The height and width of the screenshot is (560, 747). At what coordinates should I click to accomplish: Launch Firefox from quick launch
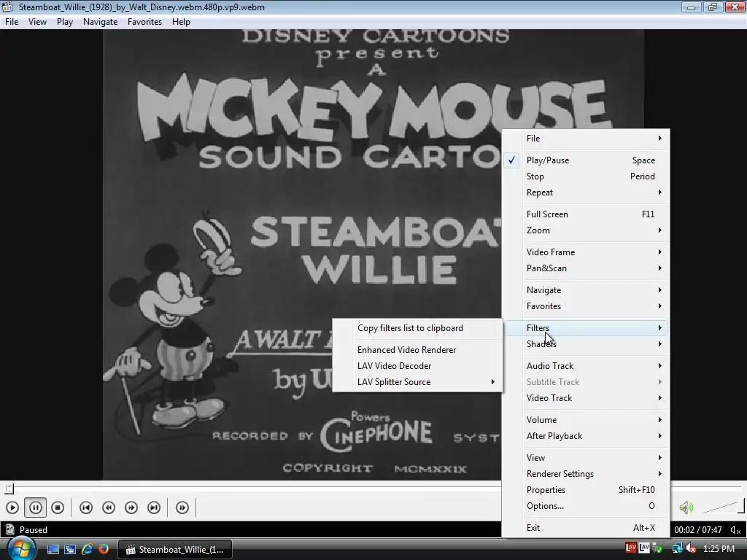(x=103, y=550)
